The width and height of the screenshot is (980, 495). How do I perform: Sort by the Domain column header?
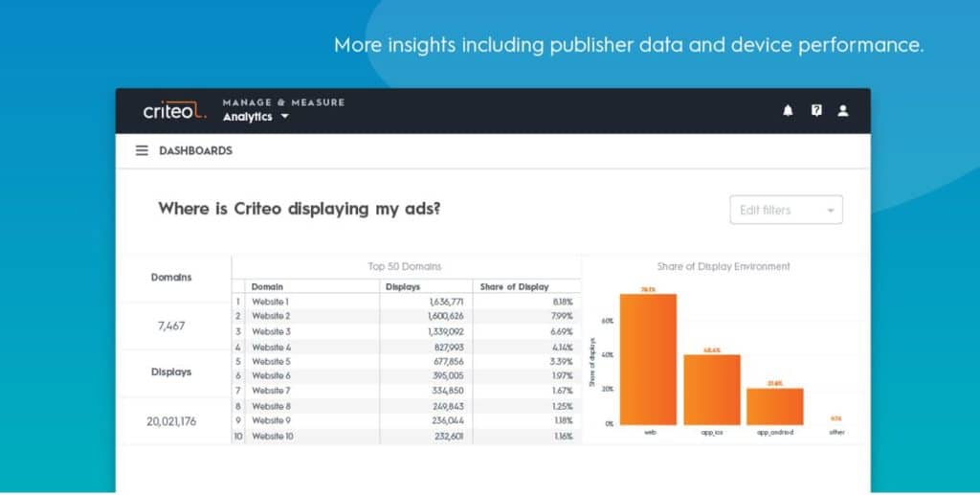tap(267, 287)
